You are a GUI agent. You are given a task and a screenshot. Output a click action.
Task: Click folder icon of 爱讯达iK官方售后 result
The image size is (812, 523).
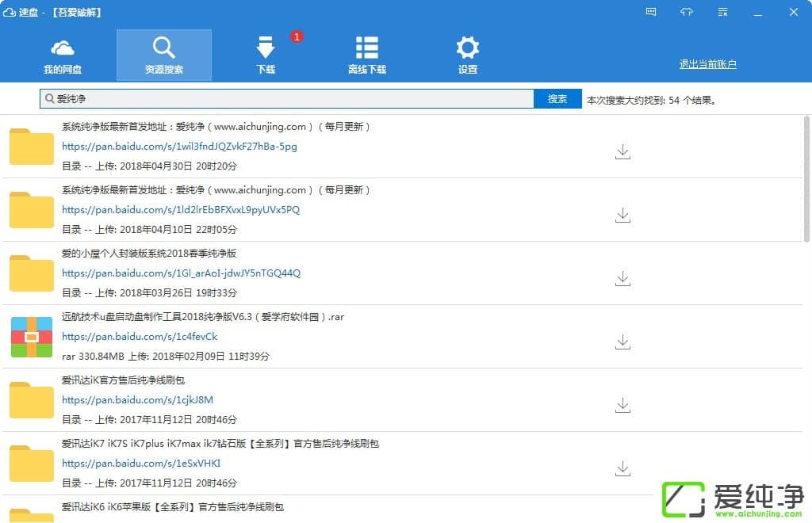(31, 400)
